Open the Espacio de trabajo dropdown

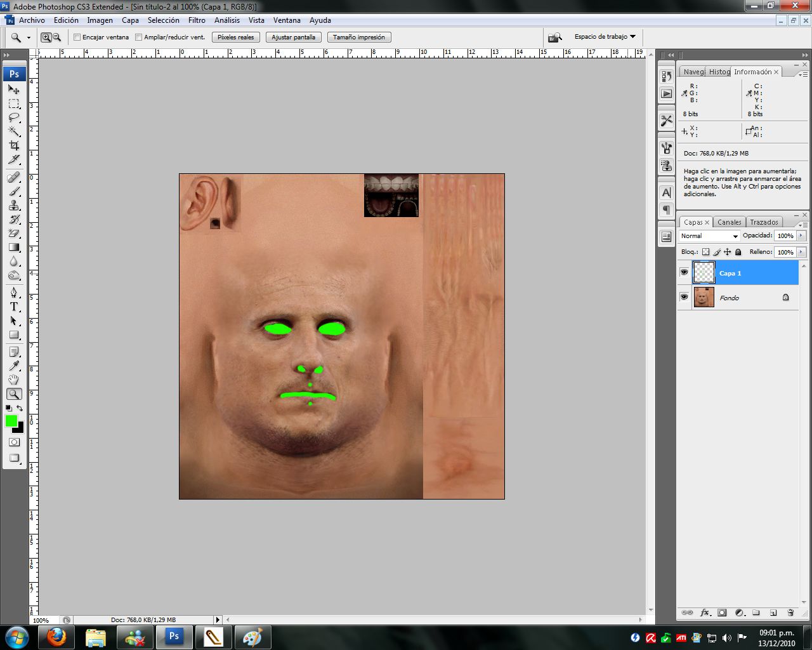tap(605, 37)
